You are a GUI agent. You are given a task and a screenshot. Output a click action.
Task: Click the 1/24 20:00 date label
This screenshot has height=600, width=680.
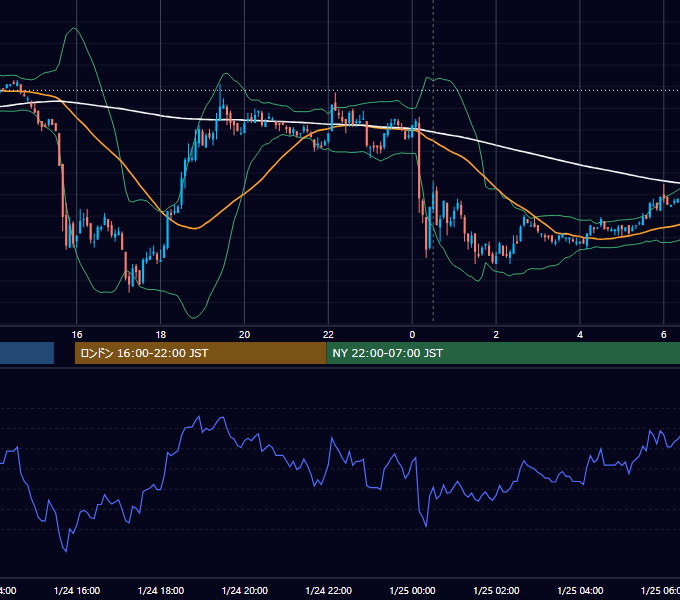tap(245, 590)
